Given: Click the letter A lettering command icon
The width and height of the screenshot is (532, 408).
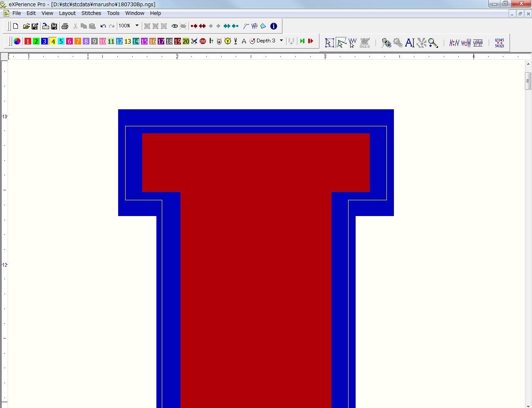Looking at the screenshot, I should 244,41.
